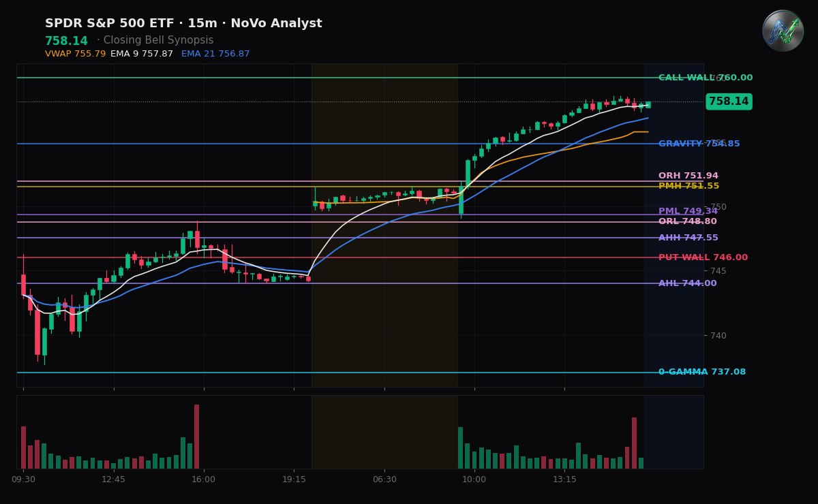Click the 740 price axis tick

(x=718, y=335)
